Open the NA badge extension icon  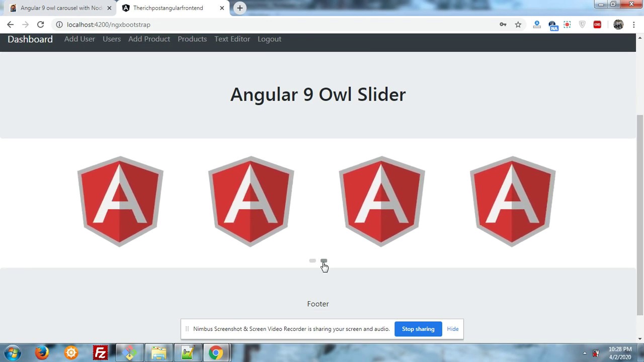(x=553, y=25)
